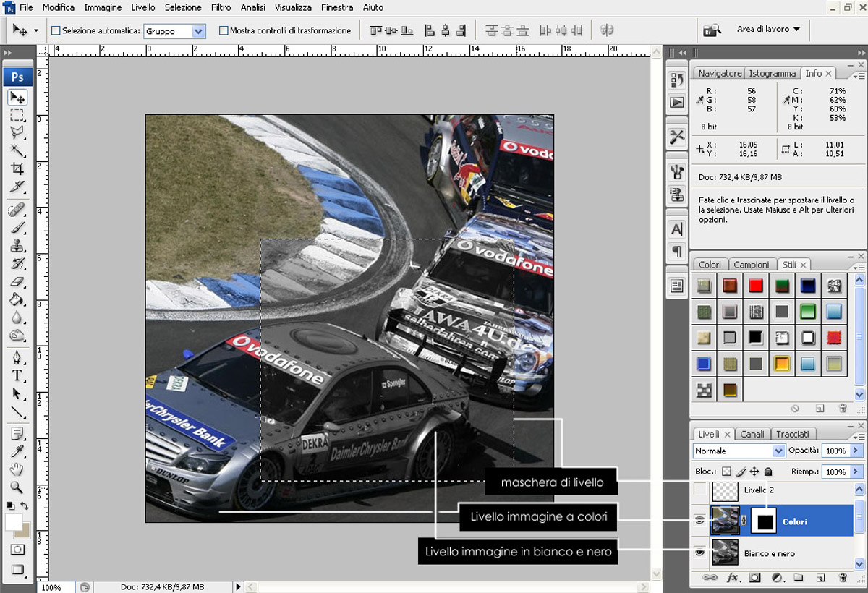Enable the Selezione automatica checkbox
This screenshot has height=593, width=868.
point(56,31)
